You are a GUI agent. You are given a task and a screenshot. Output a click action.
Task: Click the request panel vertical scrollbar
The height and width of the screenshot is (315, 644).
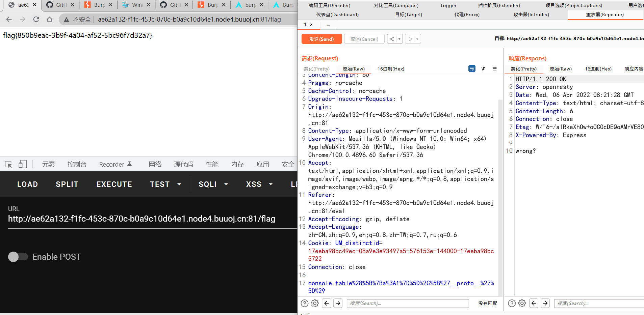tap(500, 197)
